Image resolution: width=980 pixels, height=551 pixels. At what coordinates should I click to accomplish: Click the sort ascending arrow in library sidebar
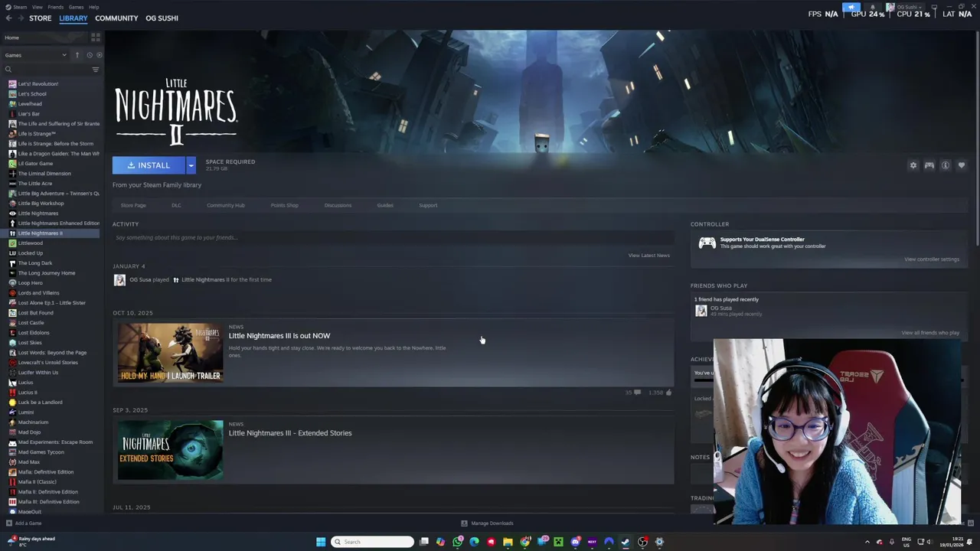coord(77,55)
